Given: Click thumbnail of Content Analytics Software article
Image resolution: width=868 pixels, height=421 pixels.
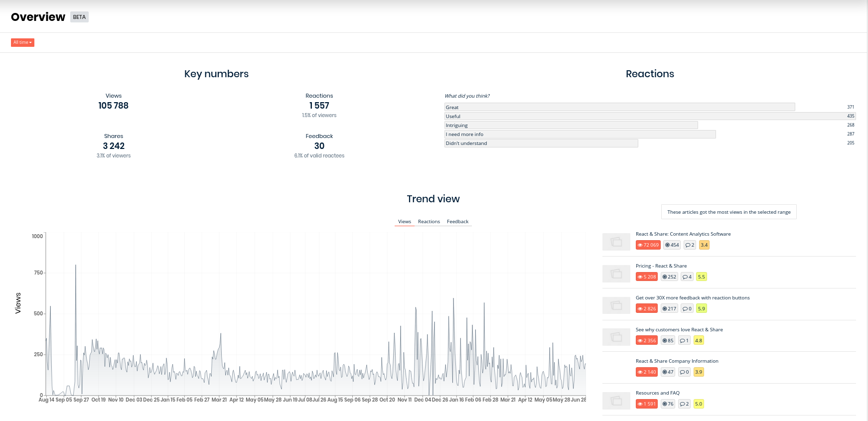Looking at the screenshot, I should pyautogui.click(x=616, y=242).
